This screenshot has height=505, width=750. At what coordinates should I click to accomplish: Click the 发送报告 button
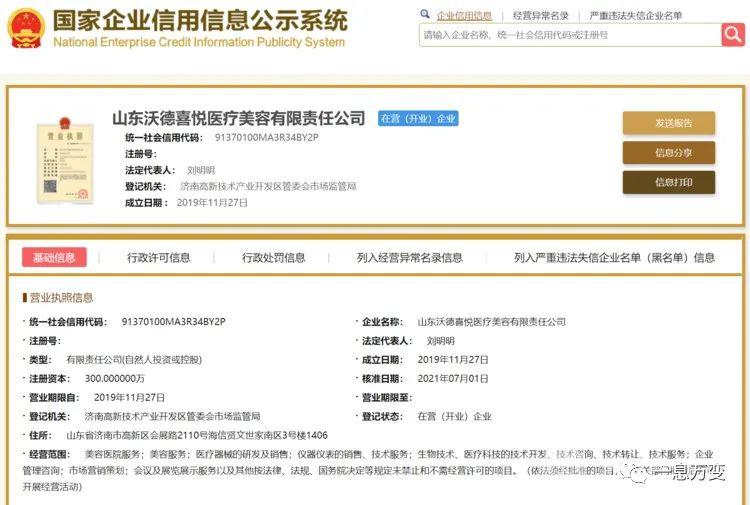(x=669, y=123)
